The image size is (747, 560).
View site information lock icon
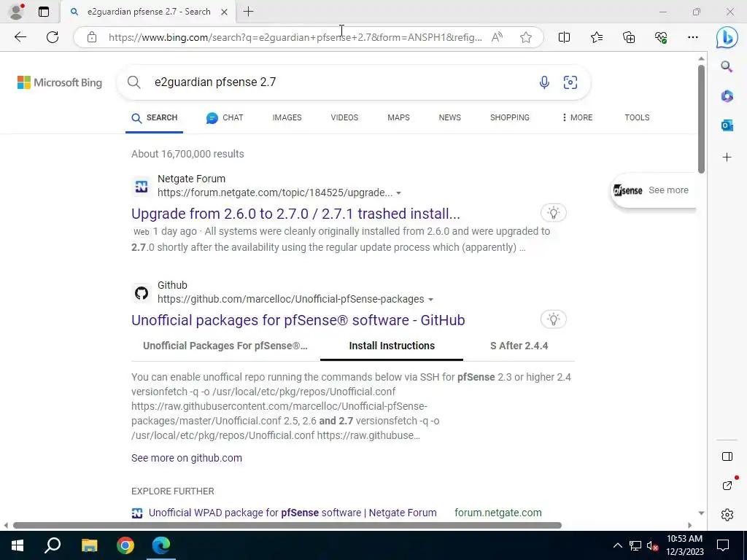(x=92, y=37)
